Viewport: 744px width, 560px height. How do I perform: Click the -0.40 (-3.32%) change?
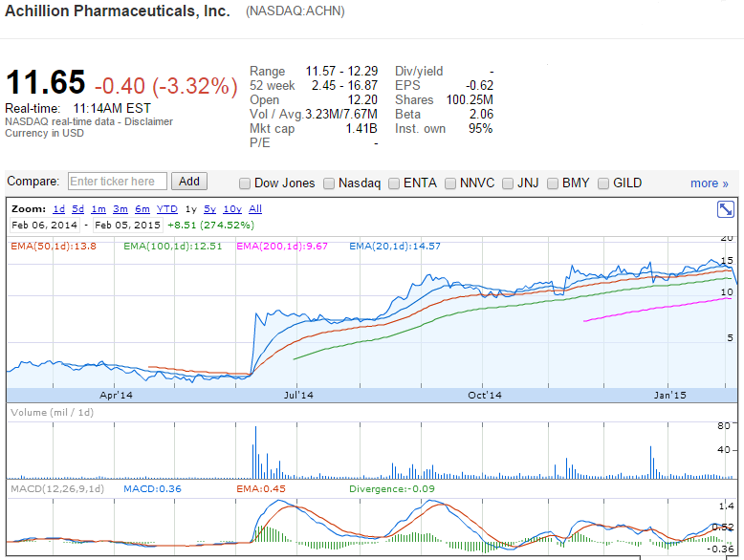[166, 86]
